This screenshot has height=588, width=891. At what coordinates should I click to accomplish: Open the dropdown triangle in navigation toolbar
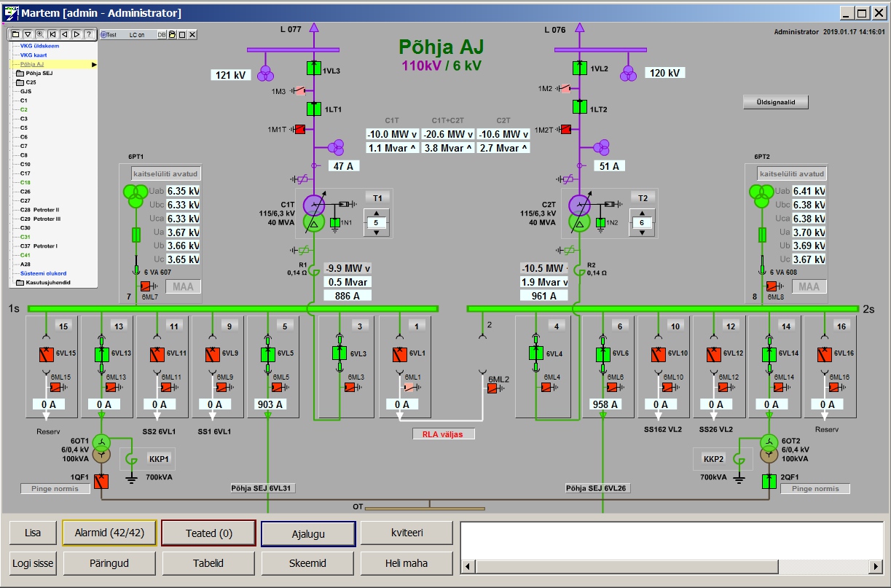(27, 34)
